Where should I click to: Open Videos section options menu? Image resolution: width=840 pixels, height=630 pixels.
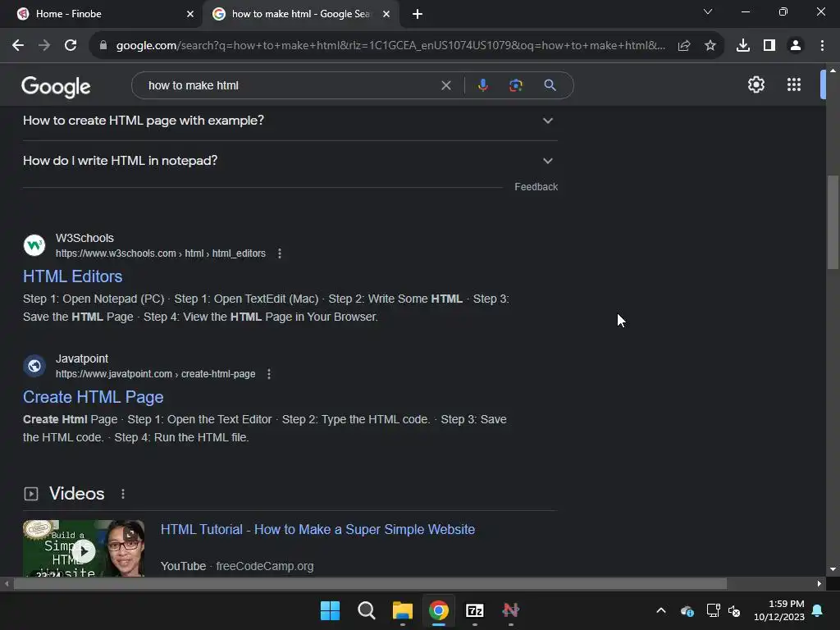[123, 494]
